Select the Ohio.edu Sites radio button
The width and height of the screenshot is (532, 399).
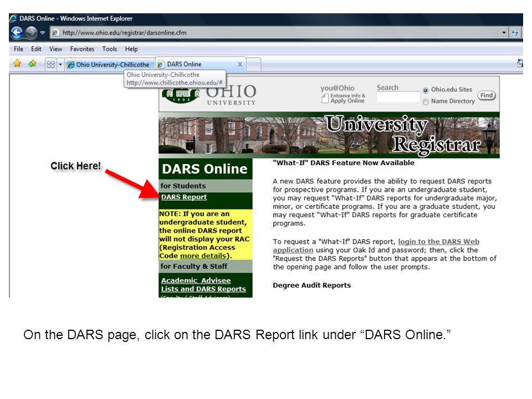coord(426,90)
